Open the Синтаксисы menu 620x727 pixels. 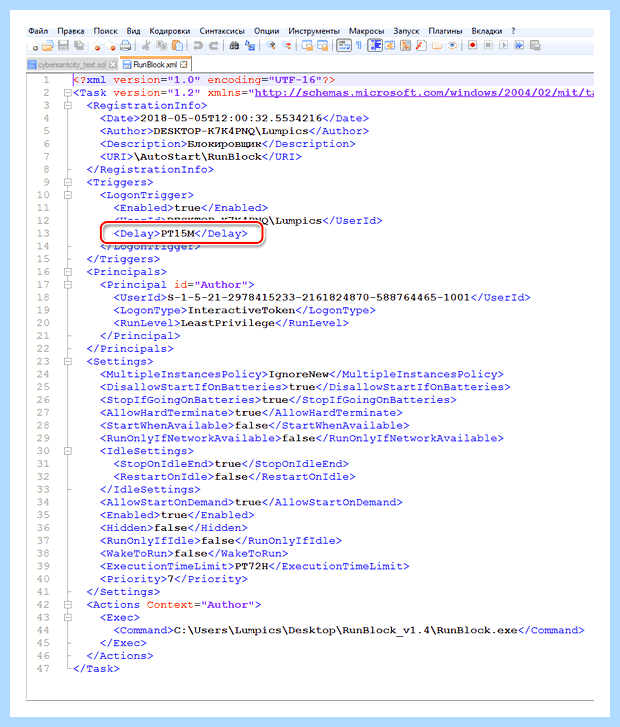tap(222, 31)
